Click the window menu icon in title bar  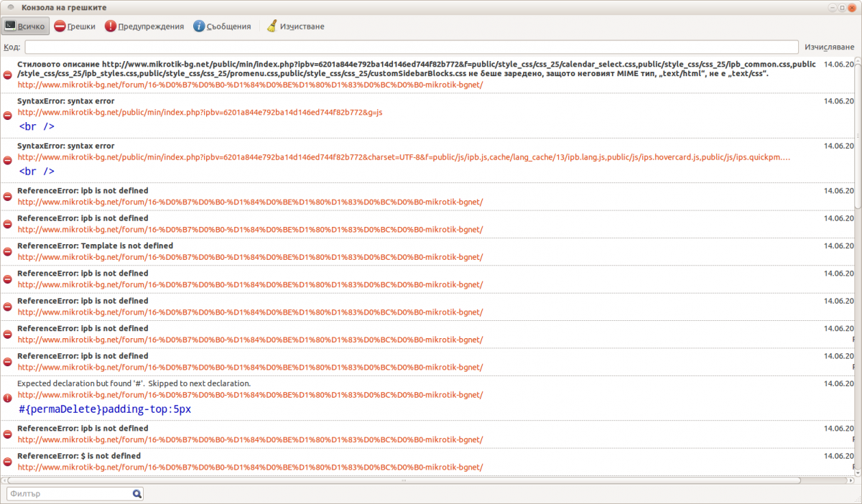pos(10,6)
